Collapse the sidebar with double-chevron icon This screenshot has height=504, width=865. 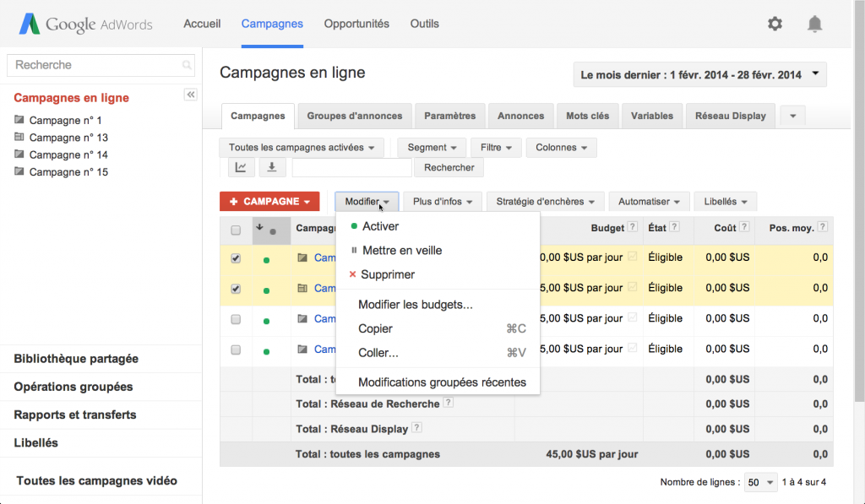[190, 95]
